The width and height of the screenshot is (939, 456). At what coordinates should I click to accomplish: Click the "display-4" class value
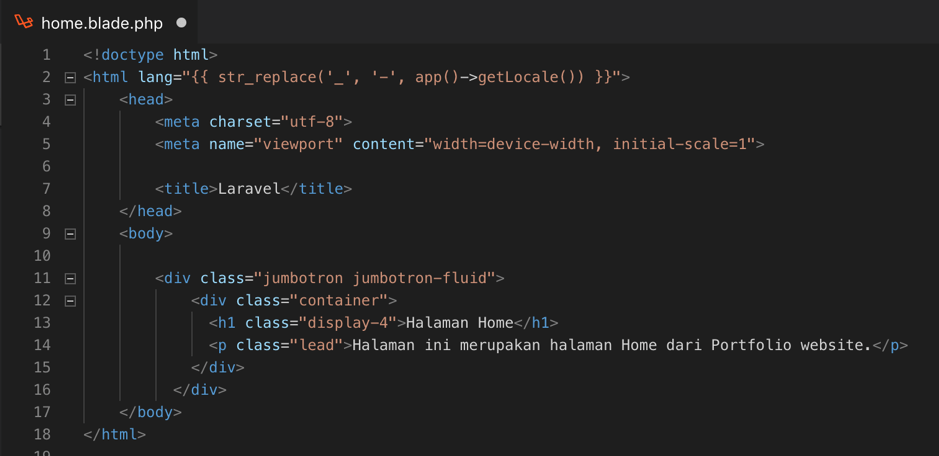click(x=348, y=322)
